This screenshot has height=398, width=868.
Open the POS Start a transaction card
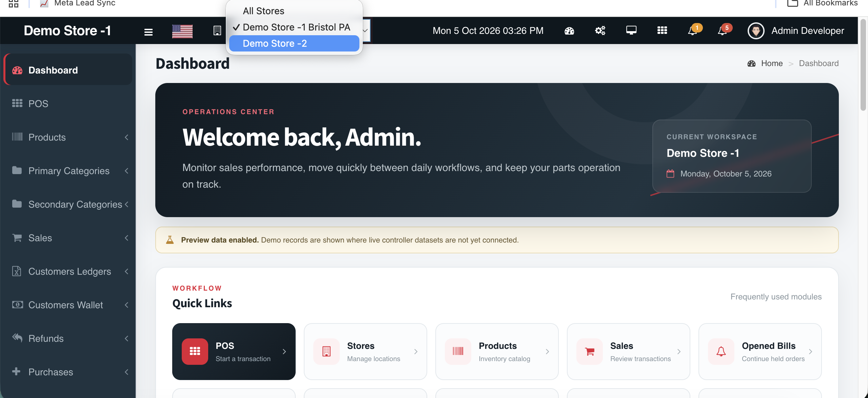click(234, 352)
